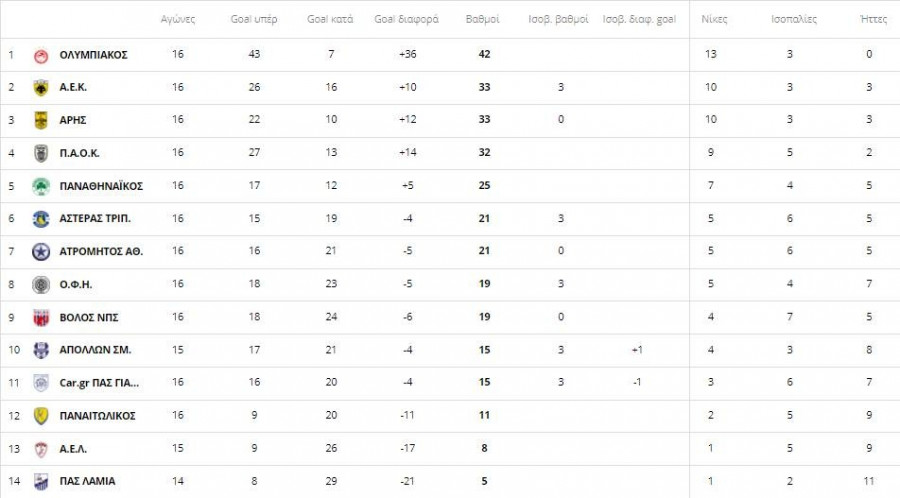Click the ΠΑΣ ΛΑΜΙΑ team logo
Image resolution: width=900 pixels, height=498 pixels.
point(41,481)
